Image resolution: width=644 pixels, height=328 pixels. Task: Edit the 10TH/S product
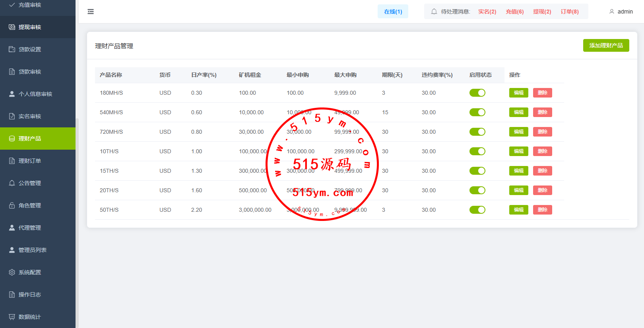[x=519, y=151]
